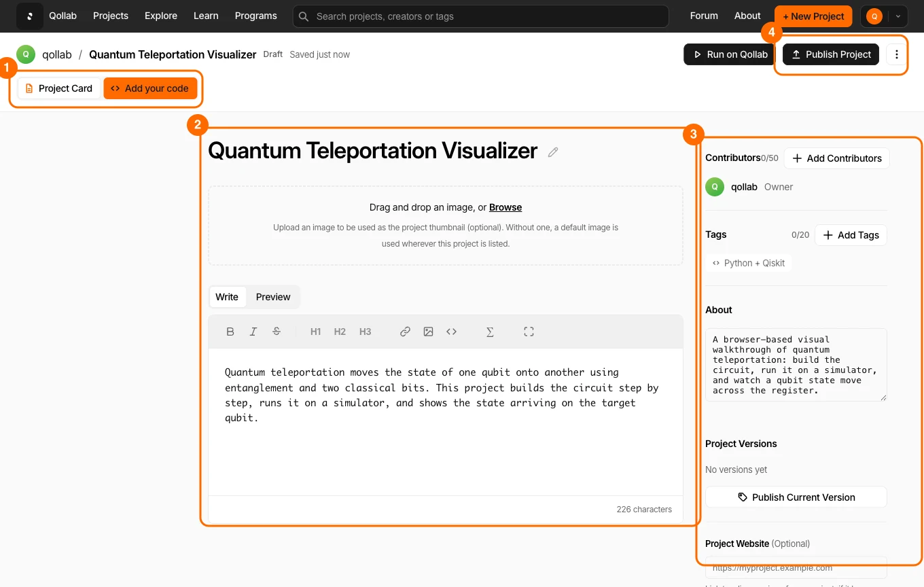The width and height of the screenshot is (924, 587).
Task: Apply strikethrough formatting
Action: click(277, 332)
